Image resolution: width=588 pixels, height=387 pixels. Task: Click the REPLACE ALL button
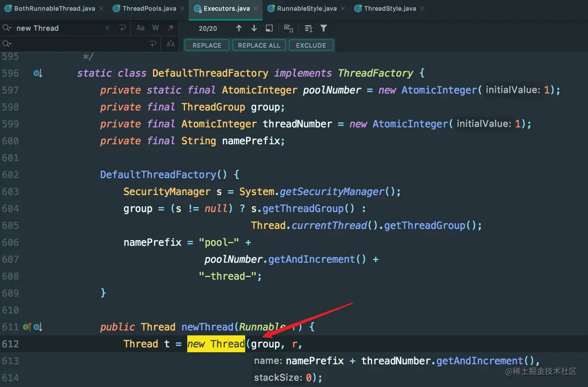point(259,45)
